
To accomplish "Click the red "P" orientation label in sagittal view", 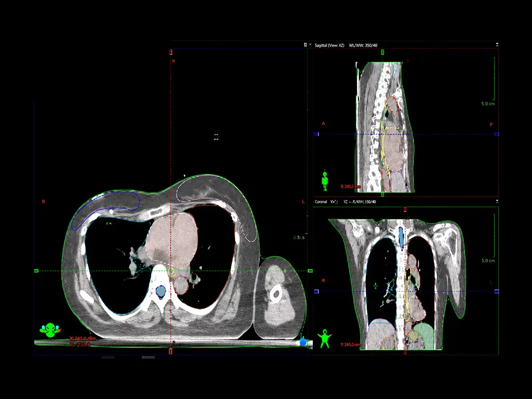I will click(491, 124).
